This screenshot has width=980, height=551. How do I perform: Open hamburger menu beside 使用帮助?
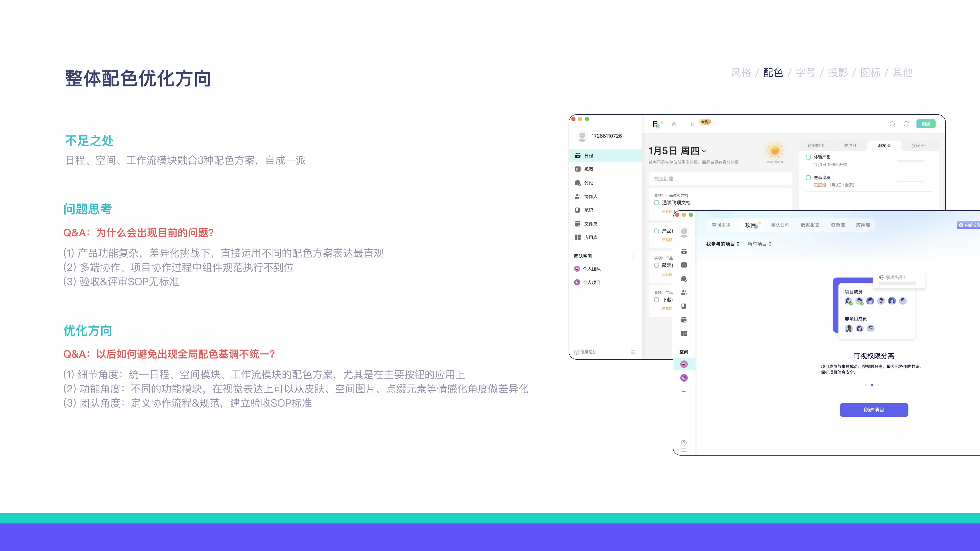[633, 352]
